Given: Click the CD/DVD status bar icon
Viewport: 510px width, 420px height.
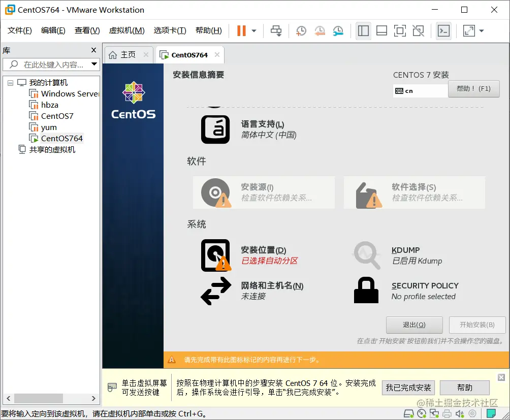Looking at the screenshot, I should [422, 413].
